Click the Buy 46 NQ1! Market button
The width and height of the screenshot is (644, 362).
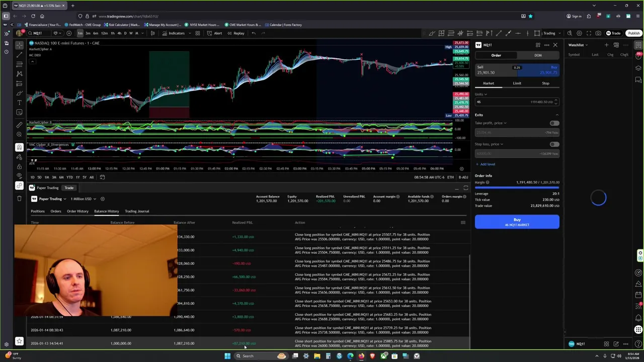click(517, 222)
